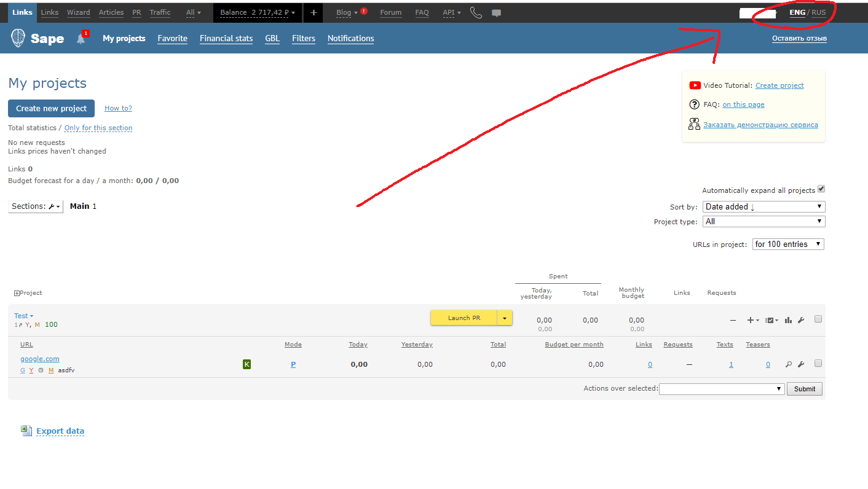Open the google.com URL link
This screenshot has height=489, width=868.
(40, 359)
